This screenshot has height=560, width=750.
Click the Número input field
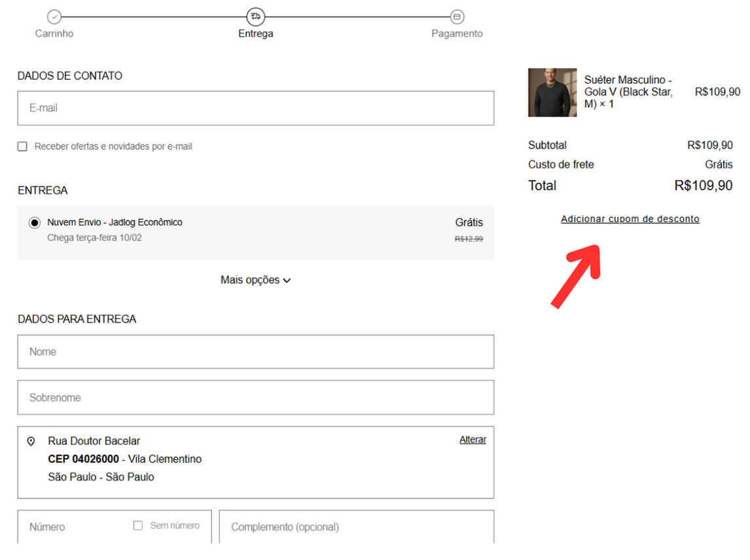[75, 527]
